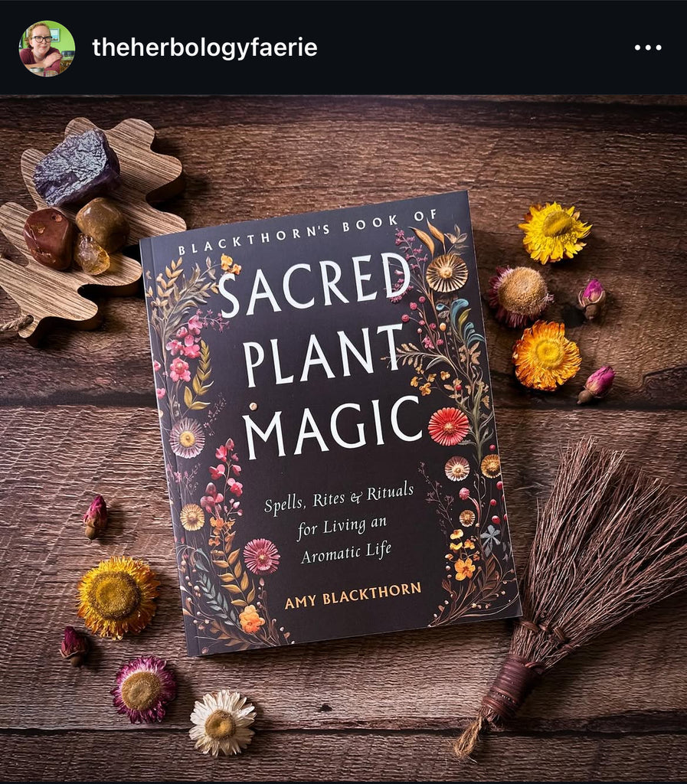This screenshot has width=687, height=784.
Task: Tap the pink flower illustration above the author name
Action: (261, 557)
